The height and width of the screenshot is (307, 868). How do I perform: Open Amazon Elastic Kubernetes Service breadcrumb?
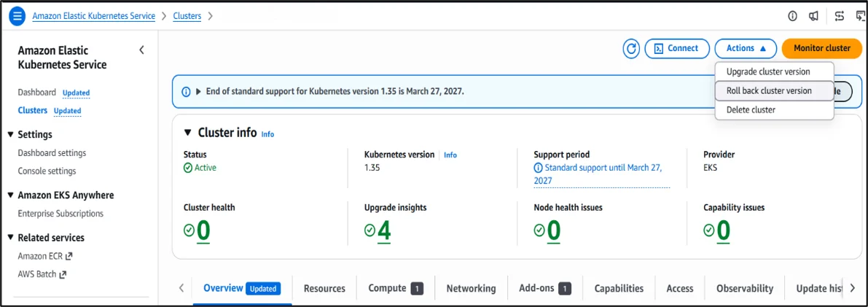pos(93,16)
